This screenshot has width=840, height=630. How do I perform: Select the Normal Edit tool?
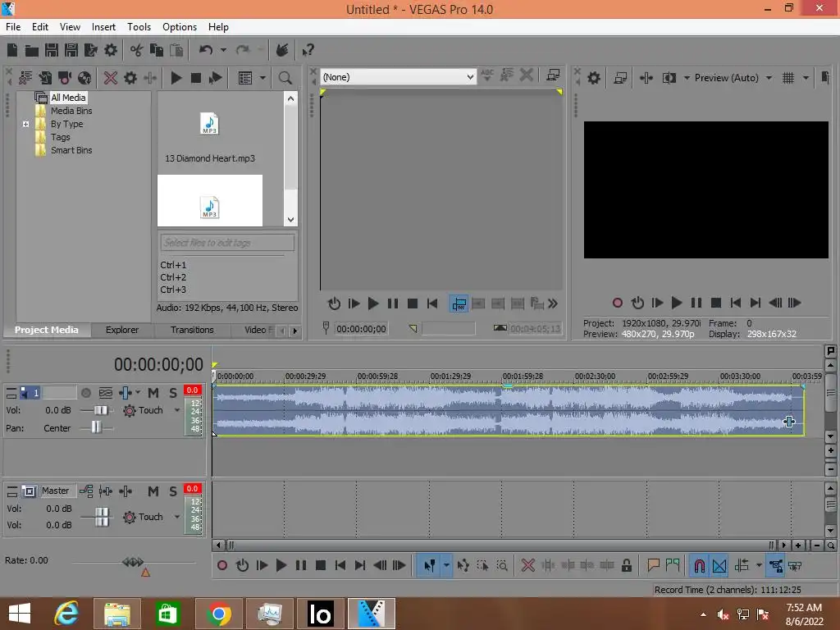click(x=429, y=565)
